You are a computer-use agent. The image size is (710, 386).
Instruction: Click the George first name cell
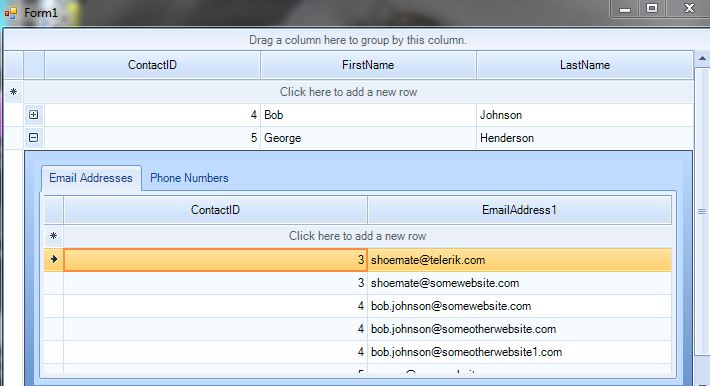pos(368,138)
